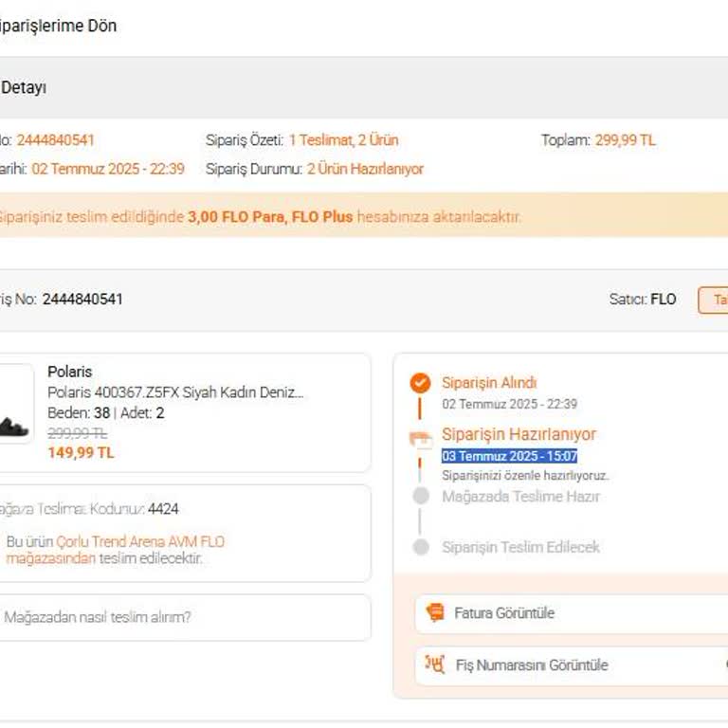Click the Siparişin Hazırlanıyor status heading
Image resolution: width=728 pixels, height=728 pixels.
(x=519, y=434)
